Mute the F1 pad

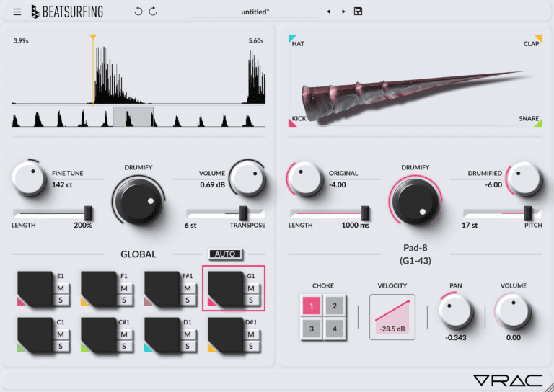pyautogui.click(x=124, y=289)
